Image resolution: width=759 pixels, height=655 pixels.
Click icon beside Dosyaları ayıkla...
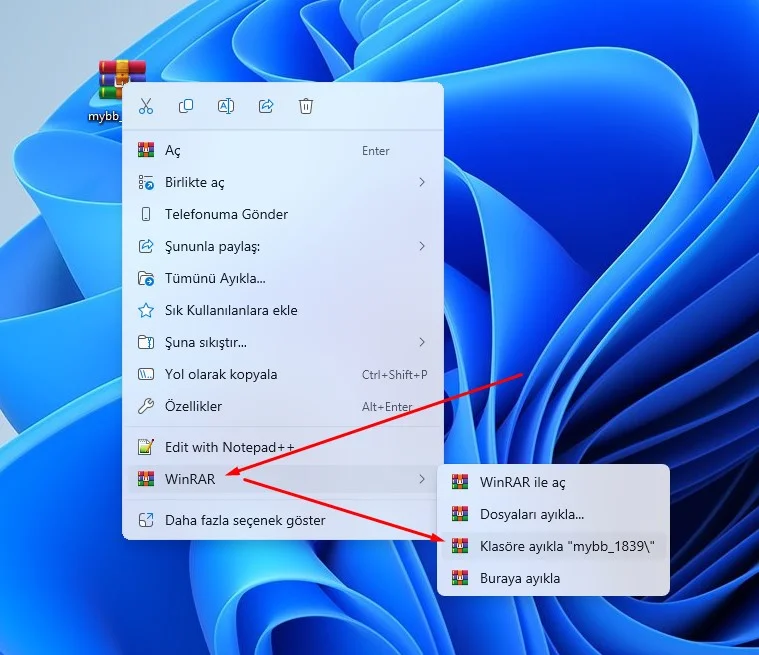pos(460,514)
